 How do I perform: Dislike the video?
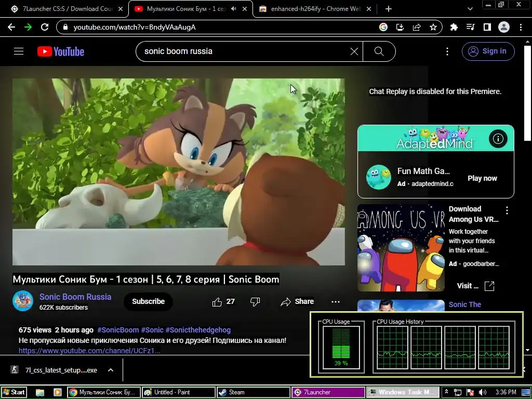pos(255,302)
